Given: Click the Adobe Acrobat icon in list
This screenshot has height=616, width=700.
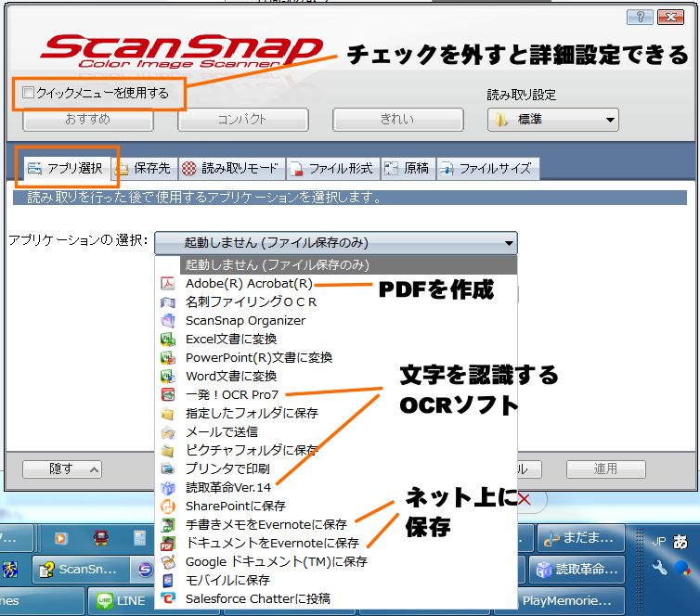Looking at the screenshot, I should 168,284.
